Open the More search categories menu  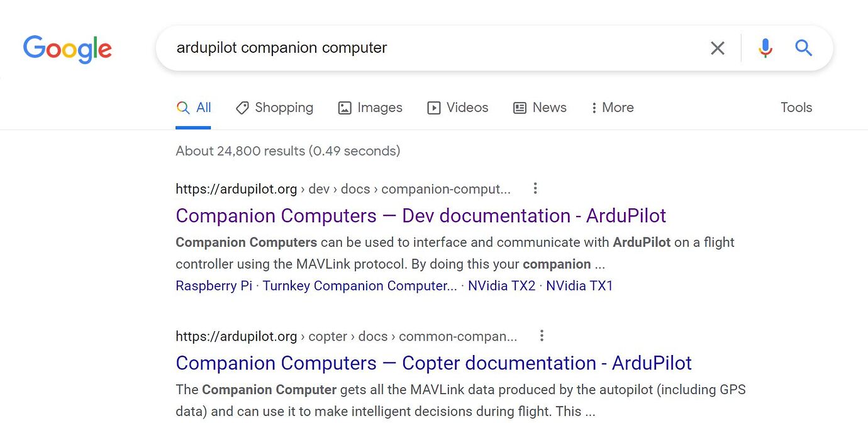611,108
